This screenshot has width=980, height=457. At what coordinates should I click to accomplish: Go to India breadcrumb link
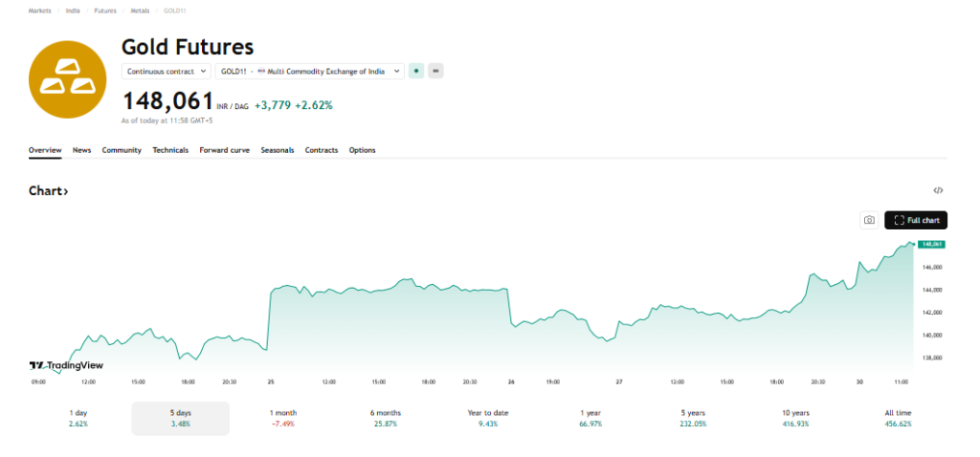73,11
